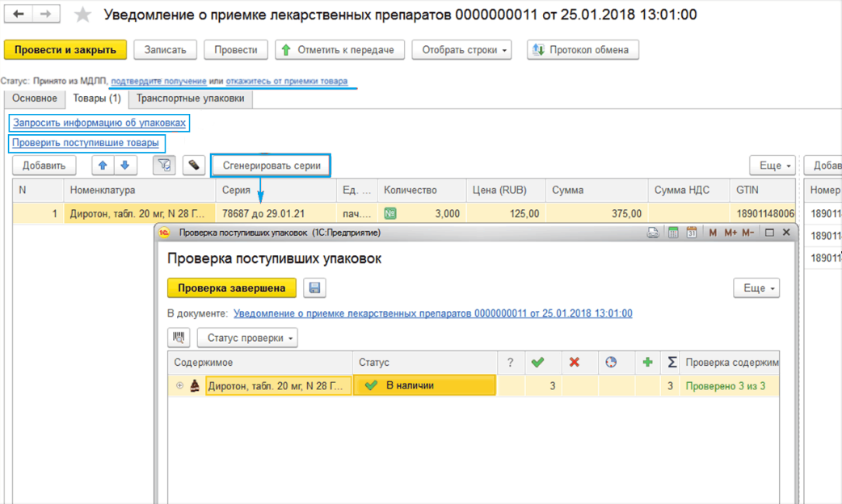
Task: Click Проверка завершена button
Action: tap(231, 288)
